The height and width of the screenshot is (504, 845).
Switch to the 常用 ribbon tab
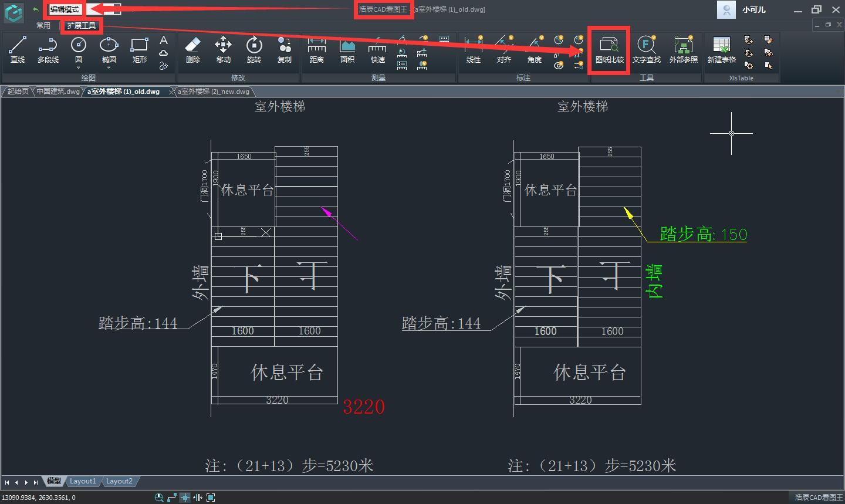pos(43,26)
